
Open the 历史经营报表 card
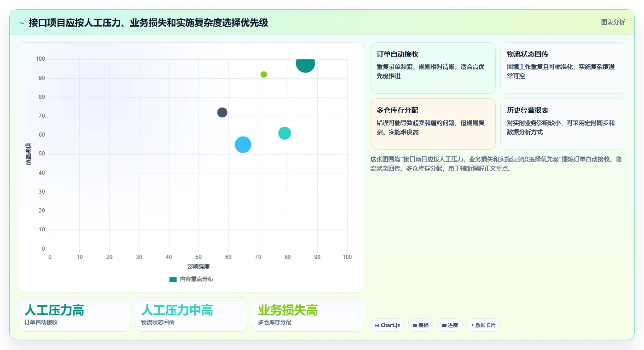pos(563,124)
